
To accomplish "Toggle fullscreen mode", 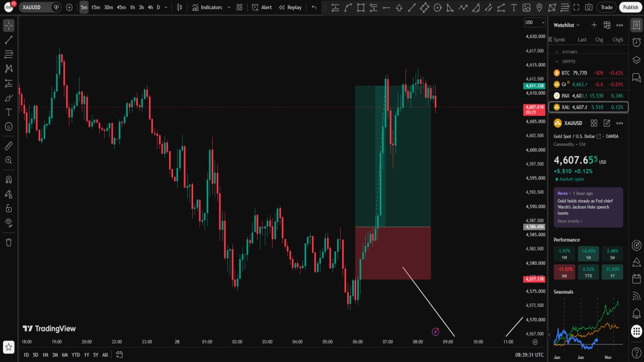I will click(x=577, y=8).
